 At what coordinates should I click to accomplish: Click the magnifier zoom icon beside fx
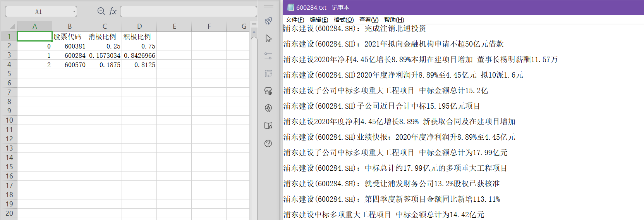[101, 11]
